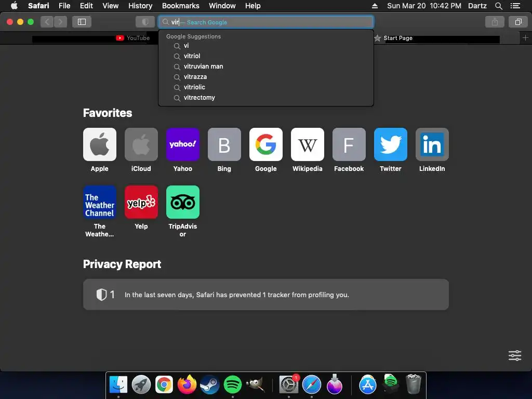Open the View menu
Viewport: 532px width, 399px height.
coord(110,6)
